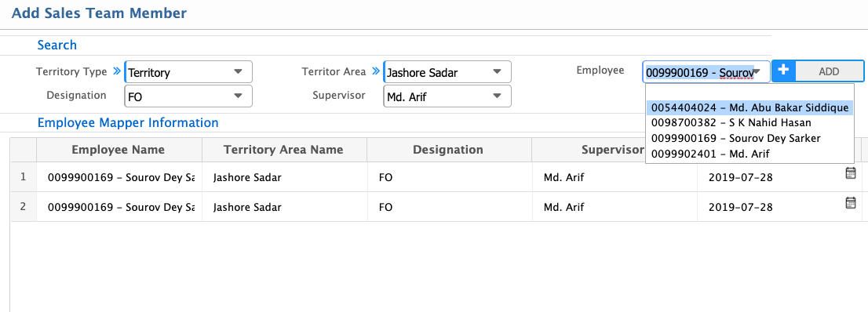Click the Designation field label
The height and width of the screenshot is (312, 868).
[76, 95]
